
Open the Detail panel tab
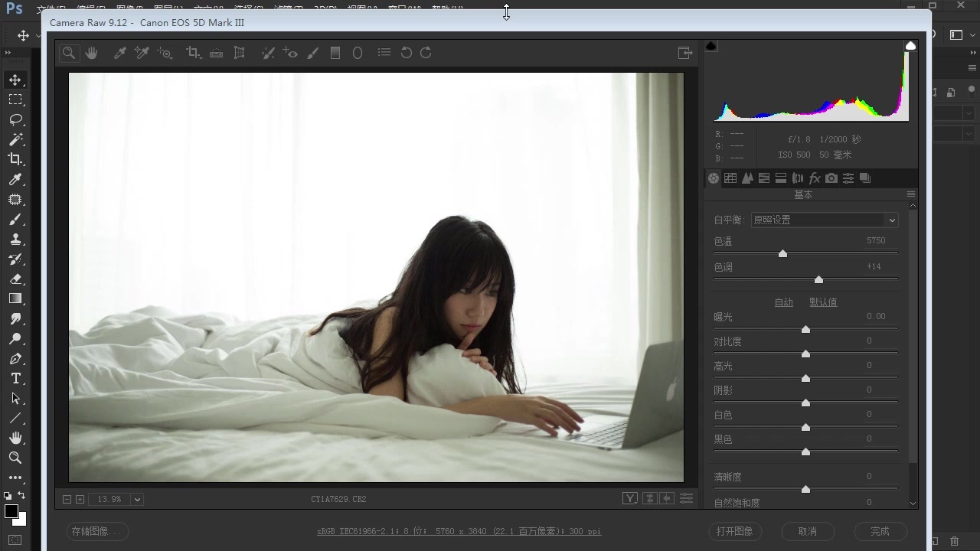tap(747, 178)
